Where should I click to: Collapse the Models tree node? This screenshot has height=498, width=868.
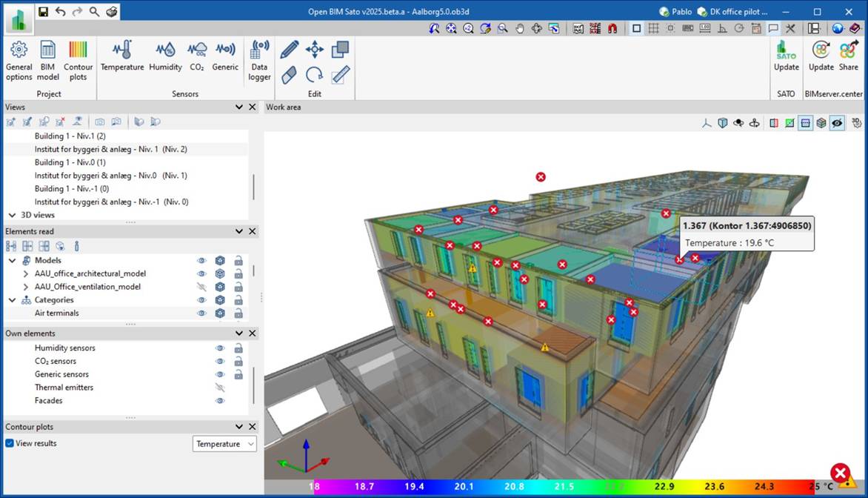[x=12, y=260]
